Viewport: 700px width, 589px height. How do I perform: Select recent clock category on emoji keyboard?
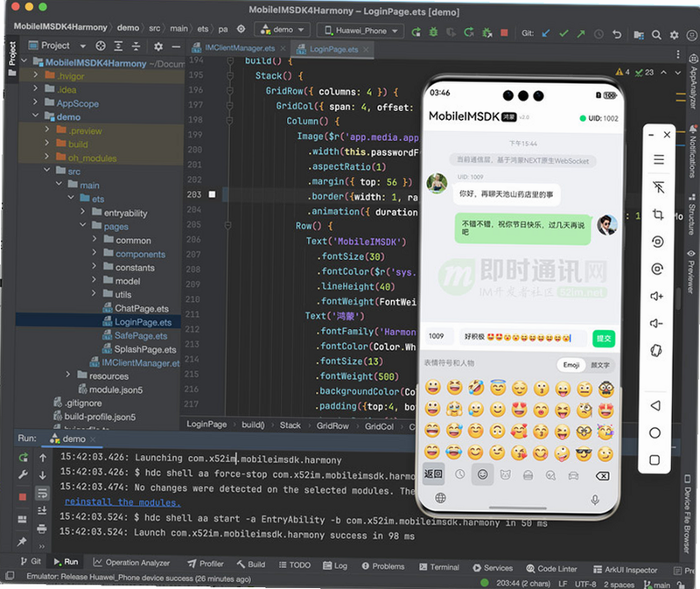click(460, 474)
